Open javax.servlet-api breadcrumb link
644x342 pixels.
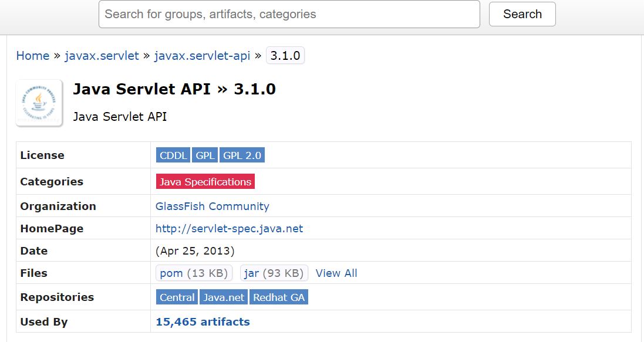202,55
